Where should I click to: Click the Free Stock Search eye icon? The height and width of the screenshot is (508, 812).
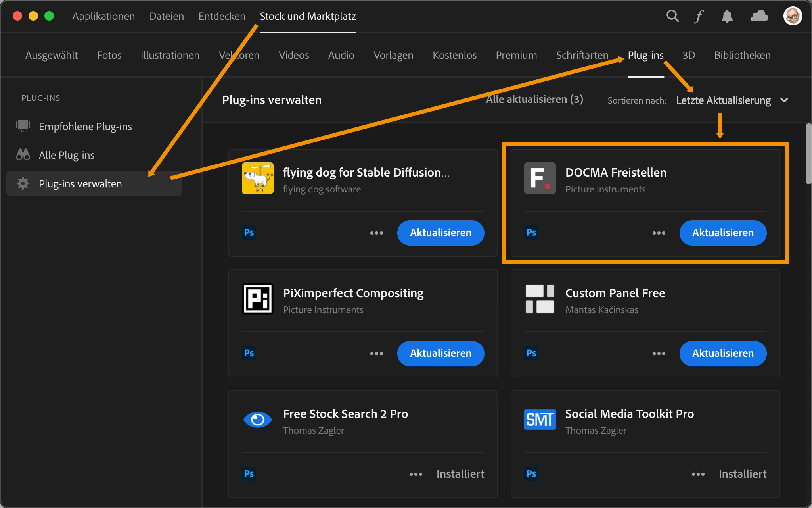[x=258, y=419]
